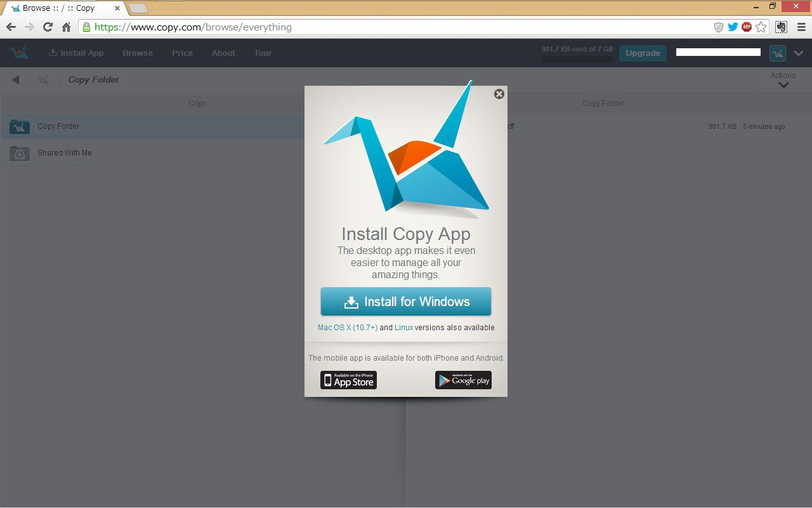Click the Install for Windows button

[406, 302]
